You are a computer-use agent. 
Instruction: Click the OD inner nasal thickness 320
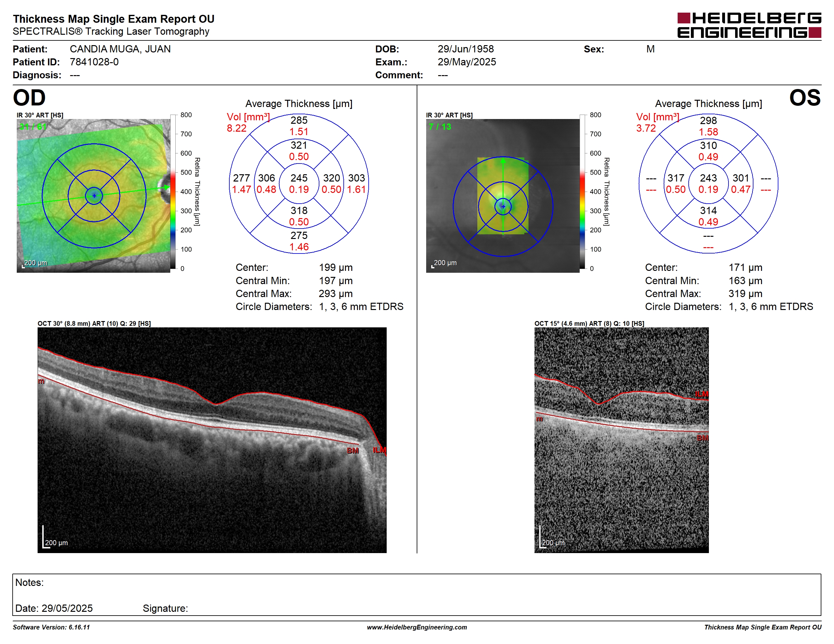pyautogui.click(x=331, y=178)
